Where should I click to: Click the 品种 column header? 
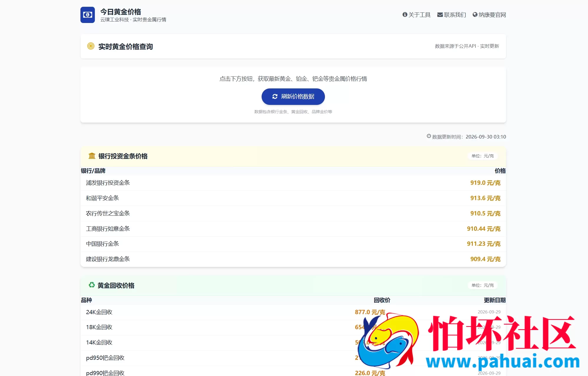pyautogui.click(x=86, y=300)
